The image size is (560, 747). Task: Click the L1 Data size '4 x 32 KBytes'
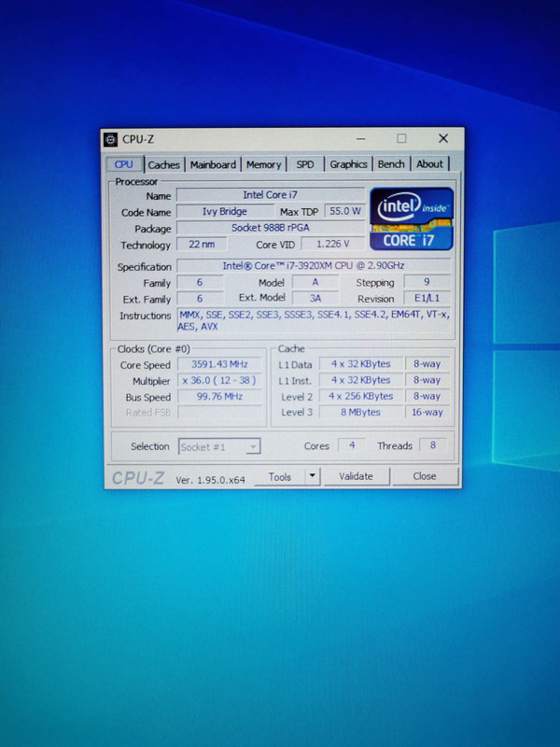point(361,364)
